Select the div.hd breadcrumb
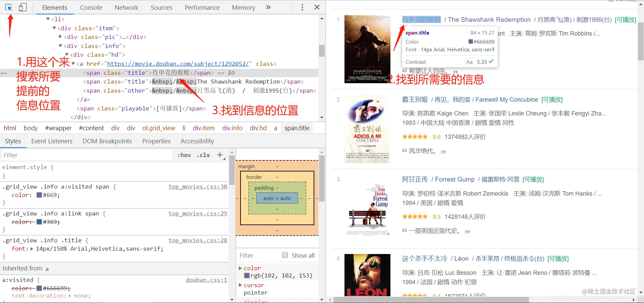Image resolution: width=644 pixels, height=303 pixels. coord(258,128)
